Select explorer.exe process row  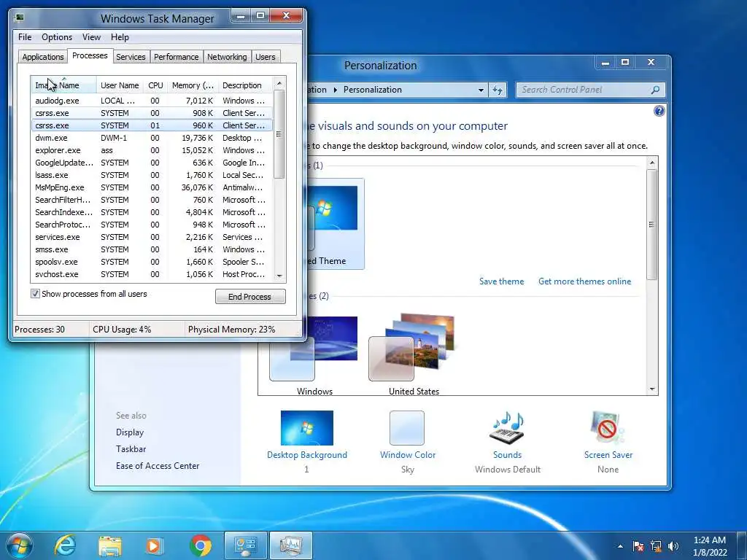pyautogui.click(x=152, y=150)
